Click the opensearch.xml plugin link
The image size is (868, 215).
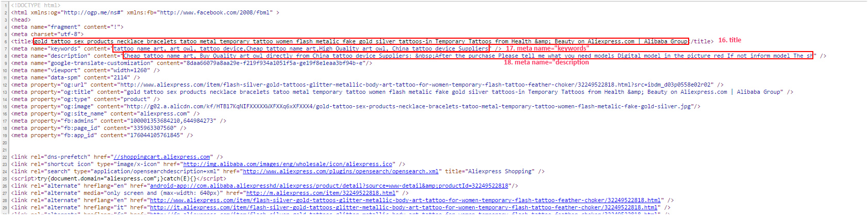click(x=340, y=171)
